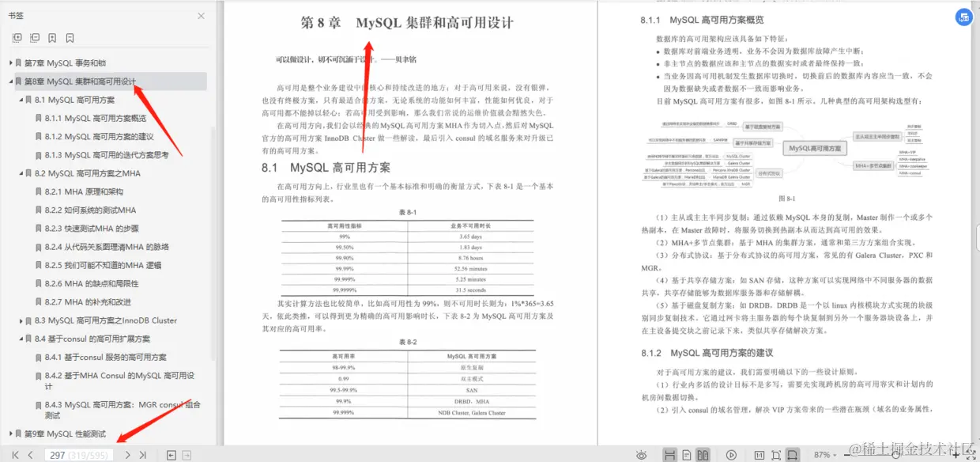Go to the previous page
This screenshot has height=462, width=980.
coord(30,455)
